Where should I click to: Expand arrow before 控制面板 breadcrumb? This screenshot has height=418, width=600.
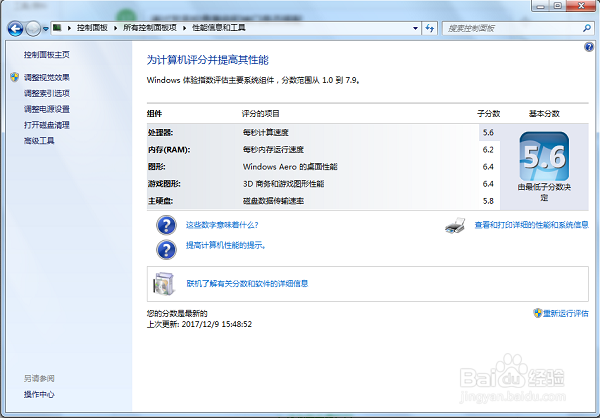69,28
